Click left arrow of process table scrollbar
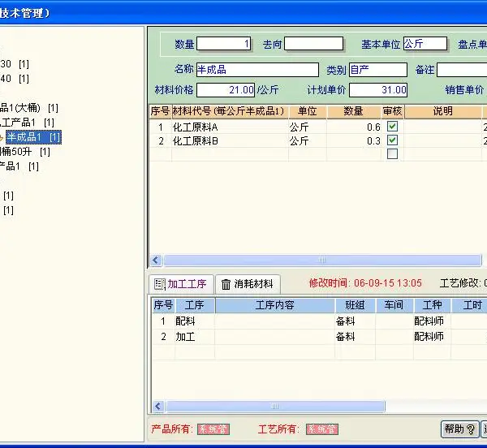Screen dimensions: 487x448 tap(158, 406)
